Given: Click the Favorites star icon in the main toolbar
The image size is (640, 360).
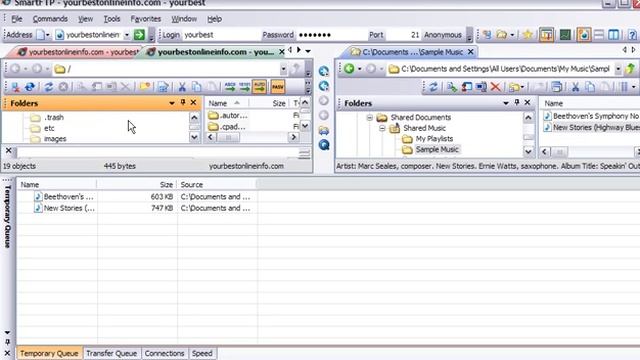Looking at the screenshot, I should pyautogui.click(x=527, y=35).
